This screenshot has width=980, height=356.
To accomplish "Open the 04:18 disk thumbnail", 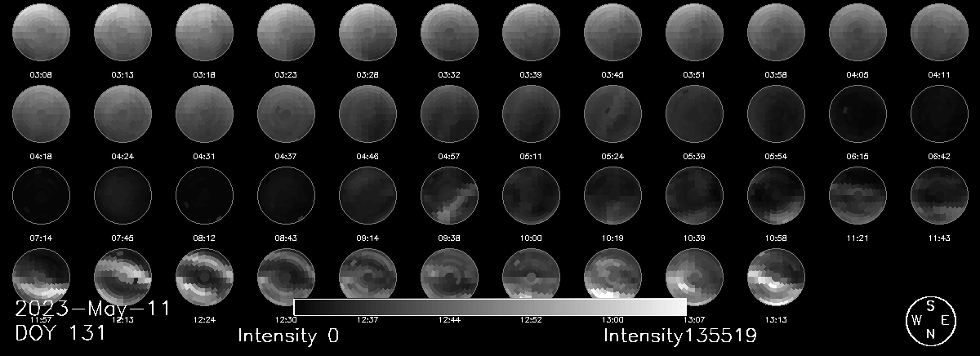I will coord(41,114).
